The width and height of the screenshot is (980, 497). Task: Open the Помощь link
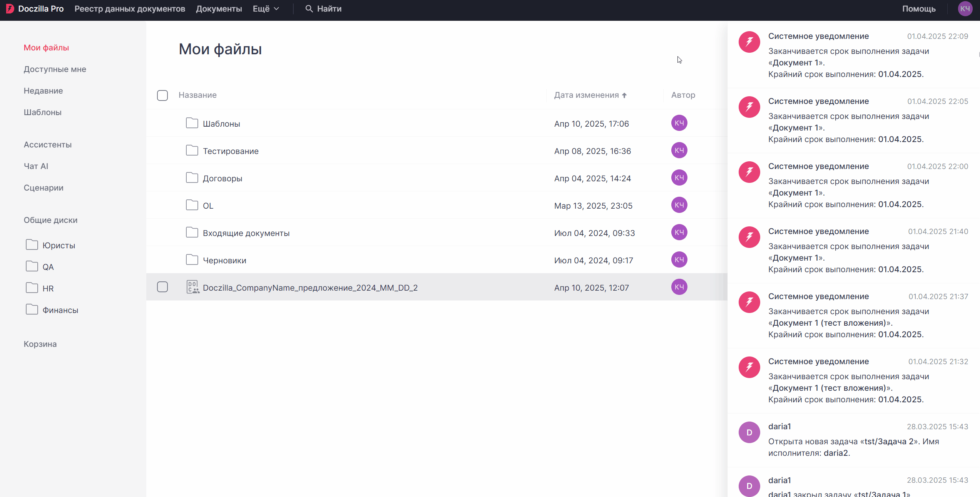click(918, 8)
